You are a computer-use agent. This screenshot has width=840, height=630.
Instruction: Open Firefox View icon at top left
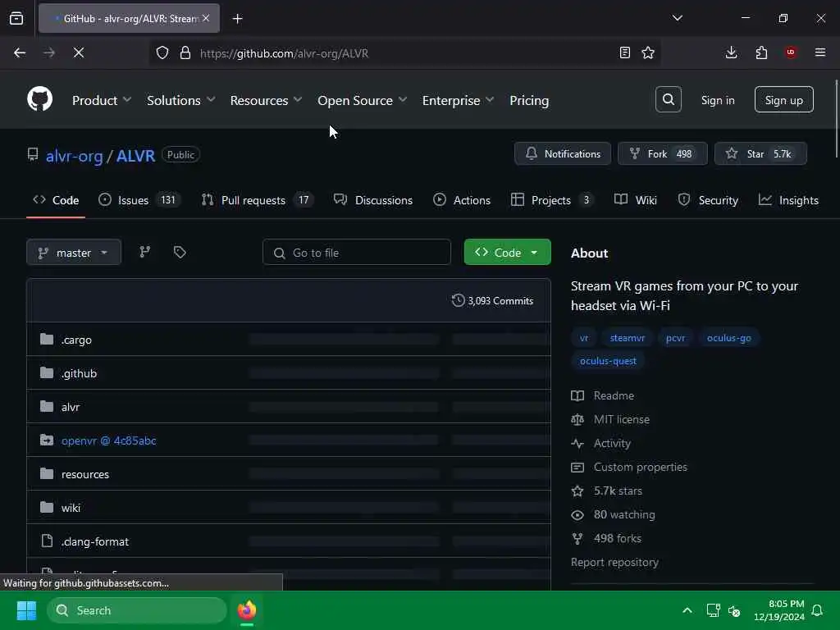[16, 18]
